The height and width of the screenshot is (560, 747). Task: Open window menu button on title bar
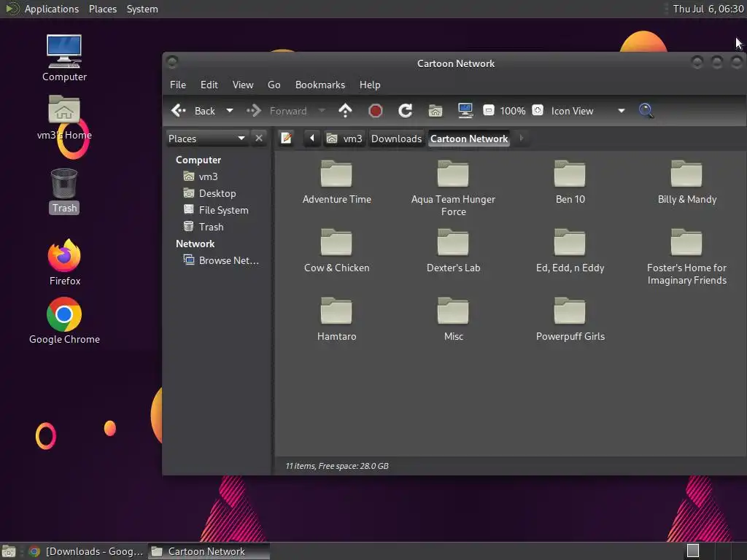click(172, 62)
